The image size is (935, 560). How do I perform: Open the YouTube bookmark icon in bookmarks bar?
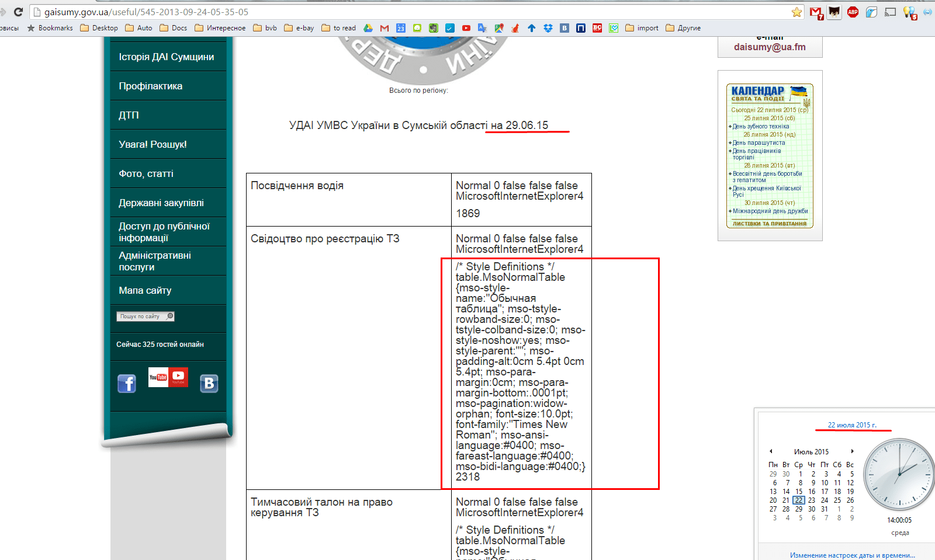pos(466,28)
